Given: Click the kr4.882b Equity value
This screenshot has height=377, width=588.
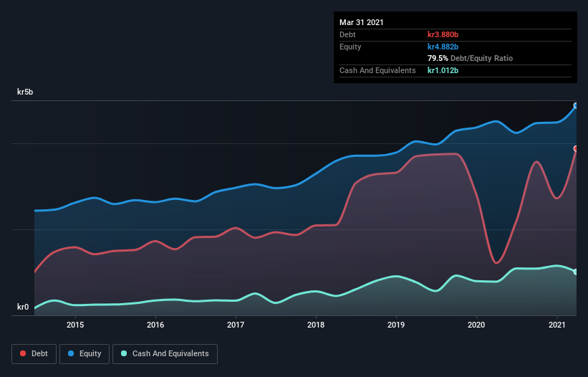Looking at the screenshot, I should click(443, 47).
